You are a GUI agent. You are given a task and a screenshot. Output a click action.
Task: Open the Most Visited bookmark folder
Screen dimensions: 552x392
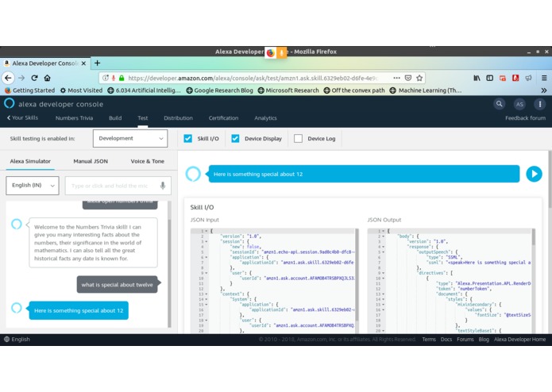click(x=81, y=90)
